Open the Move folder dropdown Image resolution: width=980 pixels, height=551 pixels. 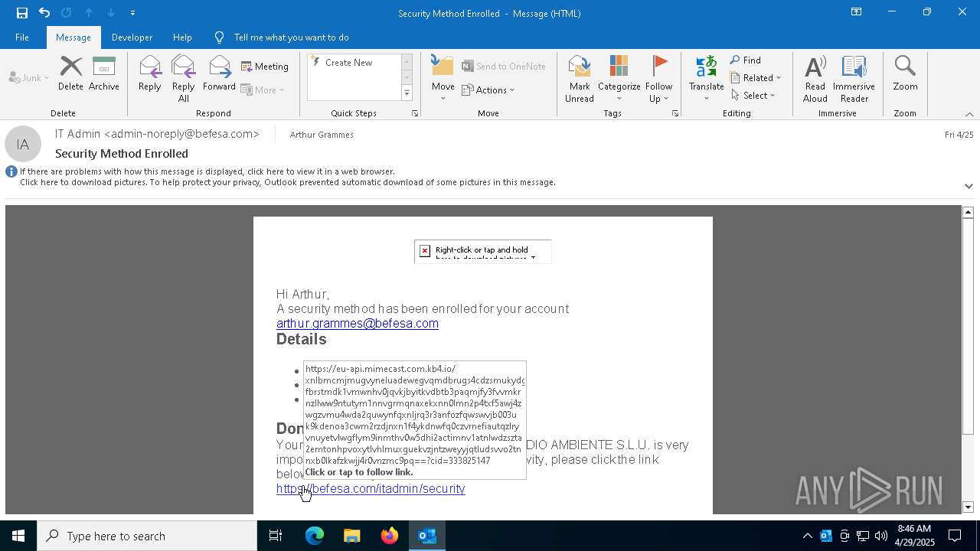443,79
